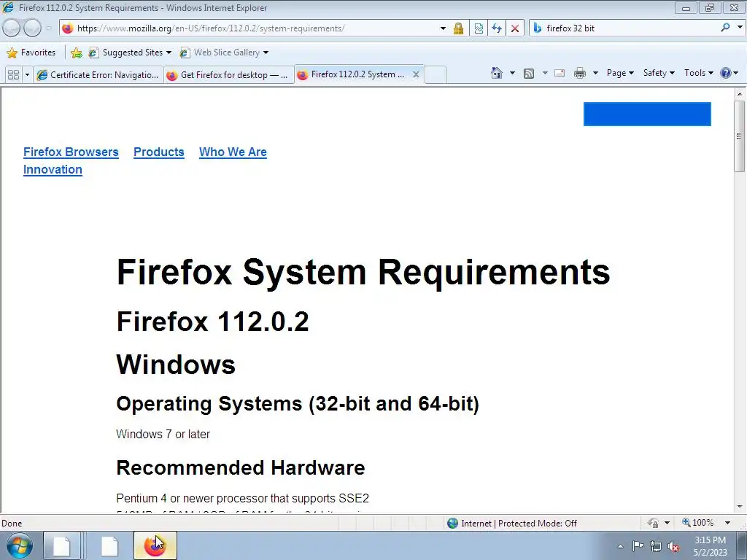Click the Back navigation button

pyautogui.click(x=12, y=28)
